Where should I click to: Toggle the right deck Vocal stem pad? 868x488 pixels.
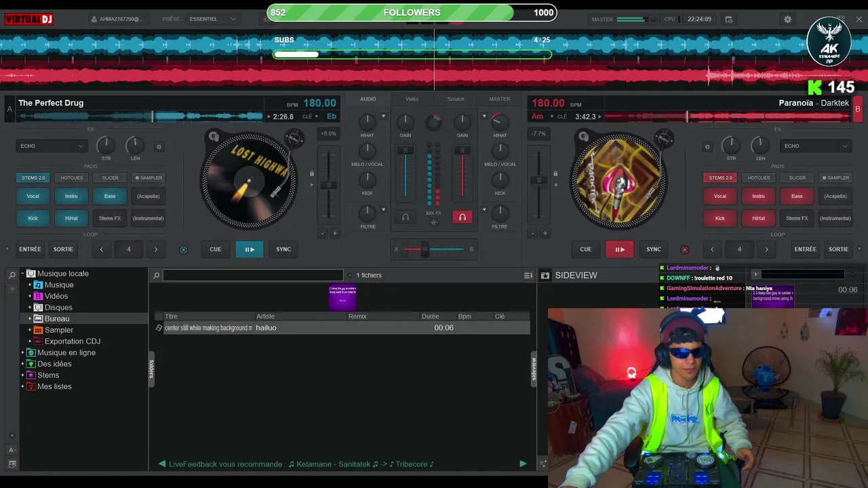click(x=719, y=196)
